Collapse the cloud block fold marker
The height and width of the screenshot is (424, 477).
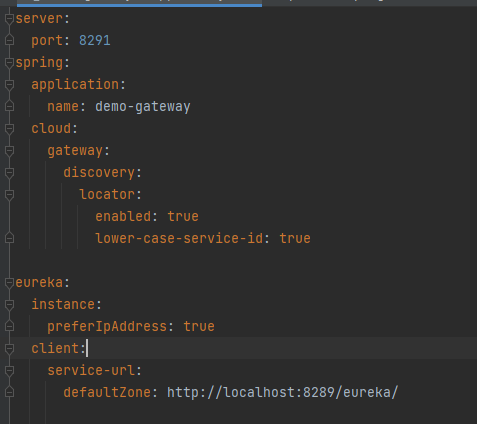[x=9, y=129]
